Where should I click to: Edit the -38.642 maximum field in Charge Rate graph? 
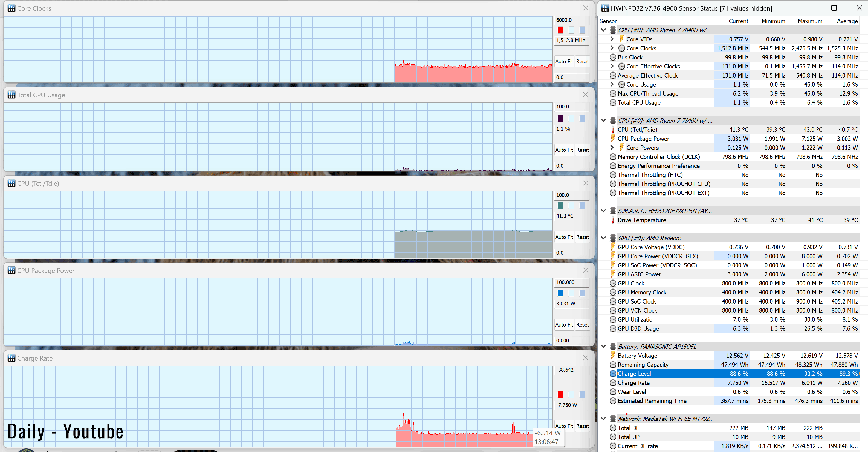point(572,370)
